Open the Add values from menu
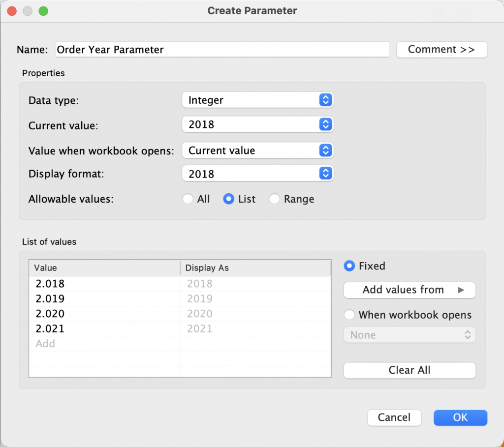The image size is (504, 447). point(409,290)
